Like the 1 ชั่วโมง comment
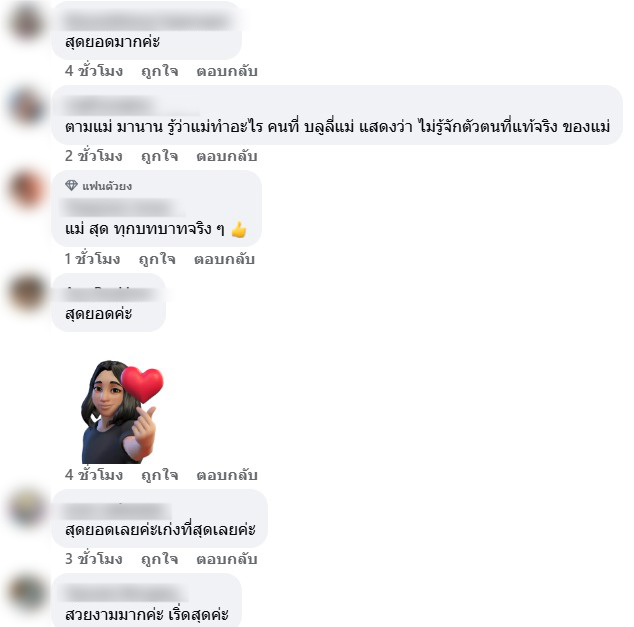Screen dimensions: 634x627 click(157, 259)
